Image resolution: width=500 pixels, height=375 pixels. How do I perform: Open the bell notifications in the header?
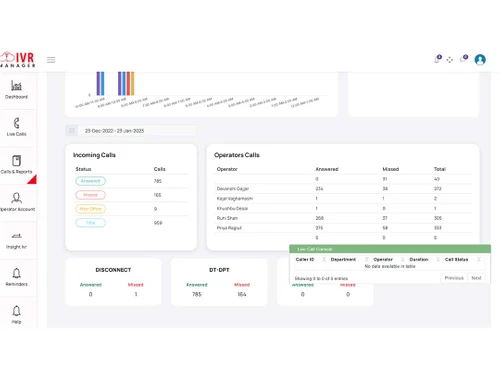coord(437,59)
